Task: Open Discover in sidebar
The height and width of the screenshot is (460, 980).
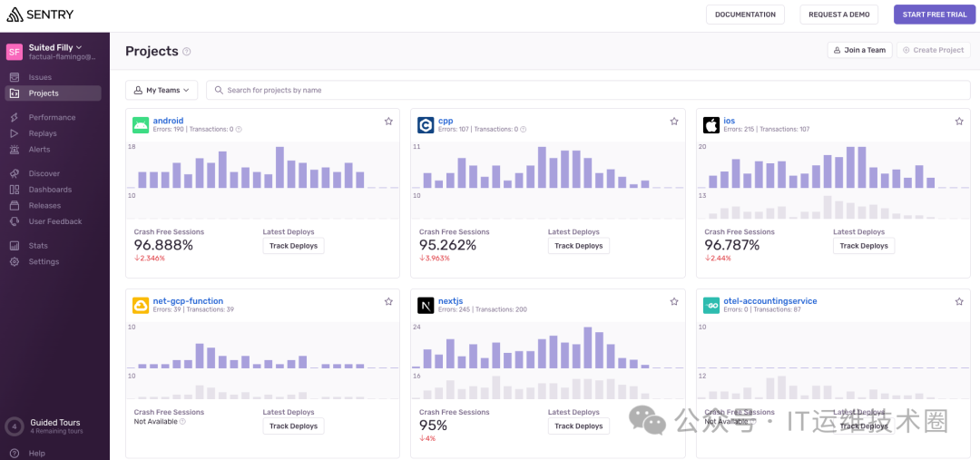Action: [x=44, y=174]
